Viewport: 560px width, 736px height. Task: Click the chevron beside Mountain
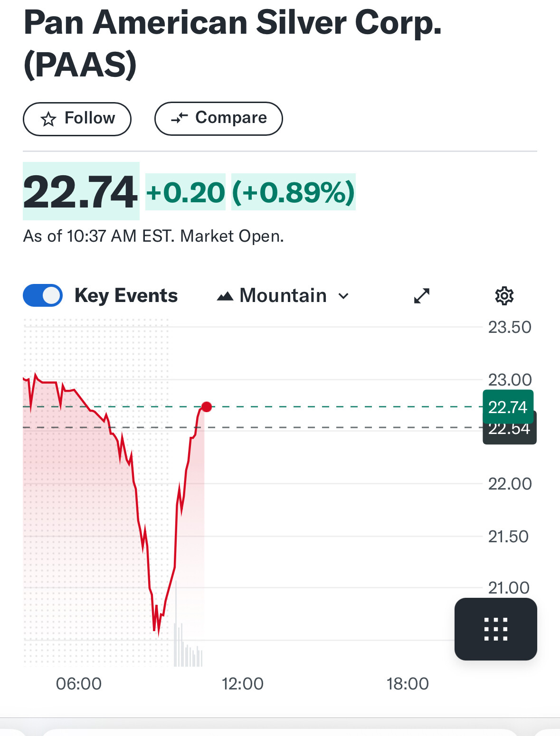pyautogui.click(x=343, y=296)
